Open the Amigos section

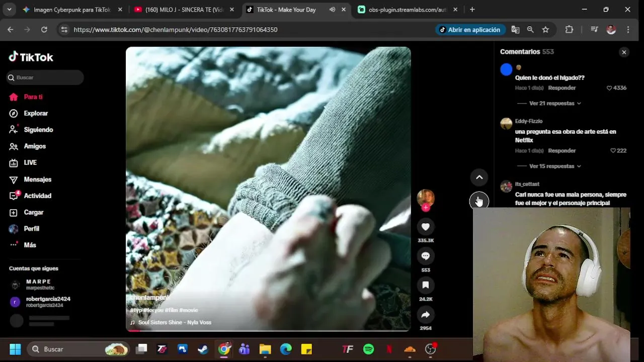(28, 146)
